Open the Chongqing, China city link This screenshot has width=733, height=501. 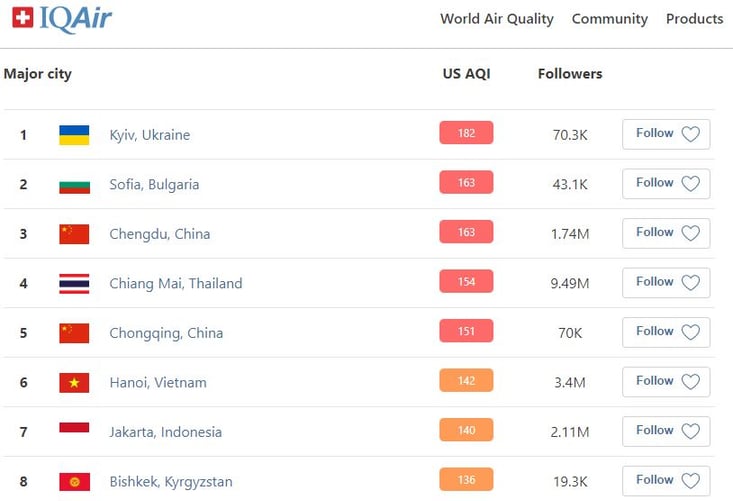[166, 333]
